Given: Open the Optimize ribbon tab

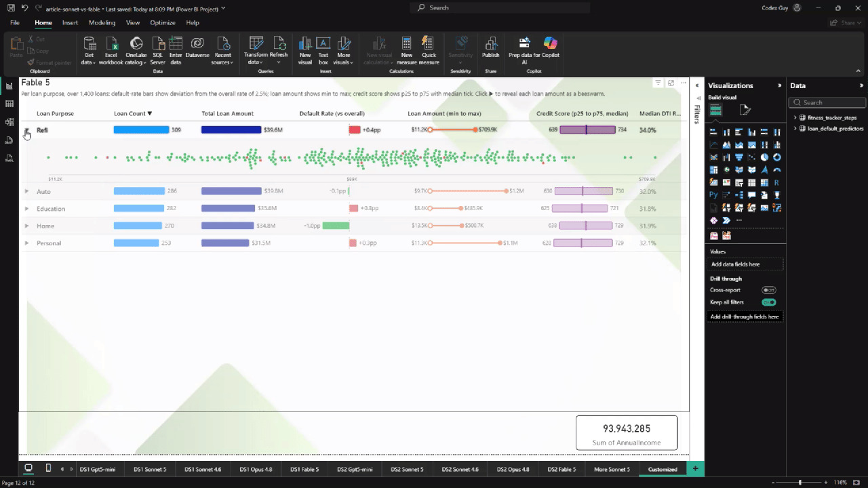Looking at the screenshot, I should click(163, 22).
